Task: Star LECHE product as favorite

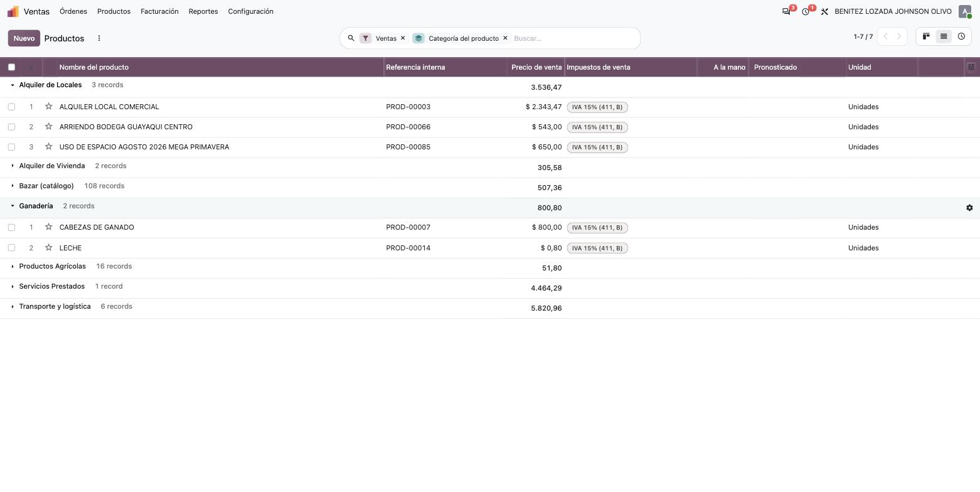Action: 48,248
